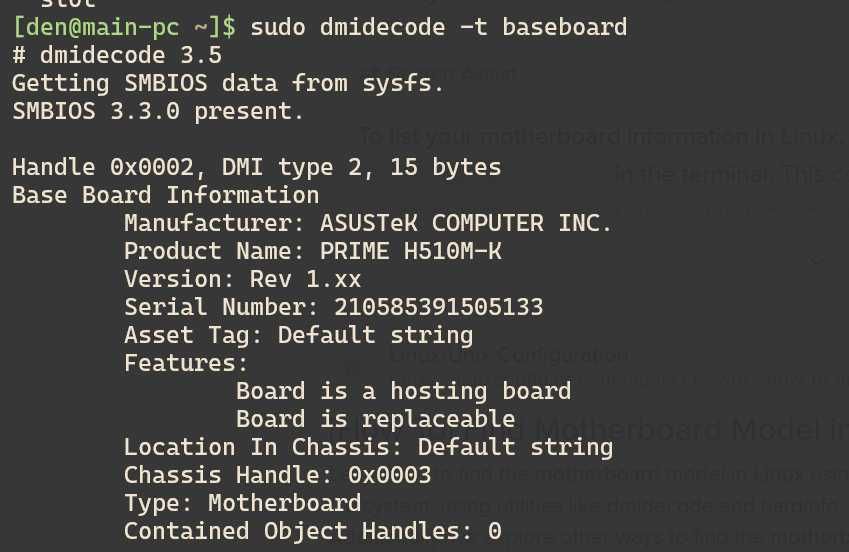Click the "Getting SMBIOS data from sysfs" line

pos(228,83)
